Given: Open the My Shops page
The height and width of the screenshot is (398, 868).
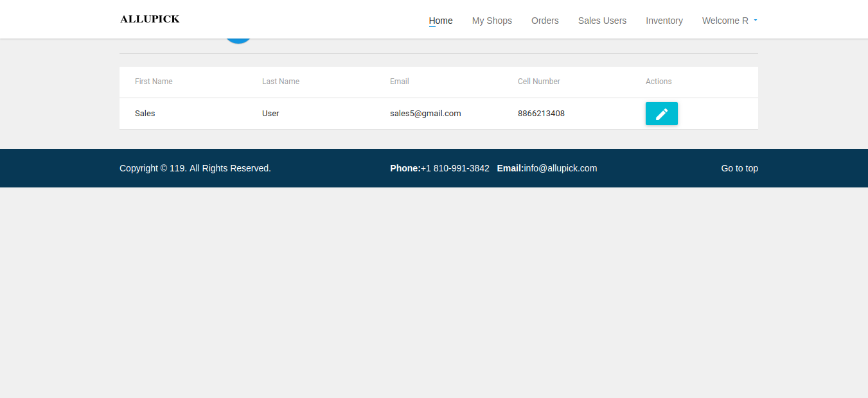Looking at the screenshot, I should coord(492,21).
